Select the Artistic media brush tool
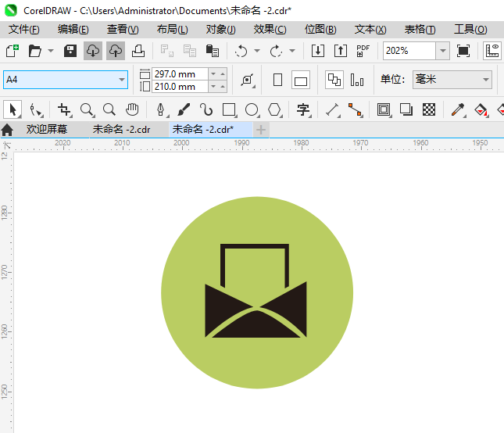Screen dimensions: 504x433 184,110
